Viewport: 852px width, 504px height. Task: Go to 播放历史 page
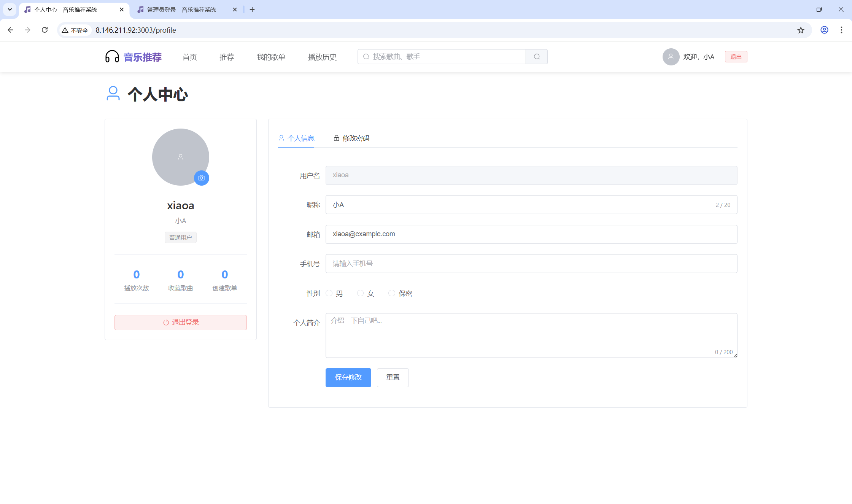pyautogui.click(x=322, y=57)
